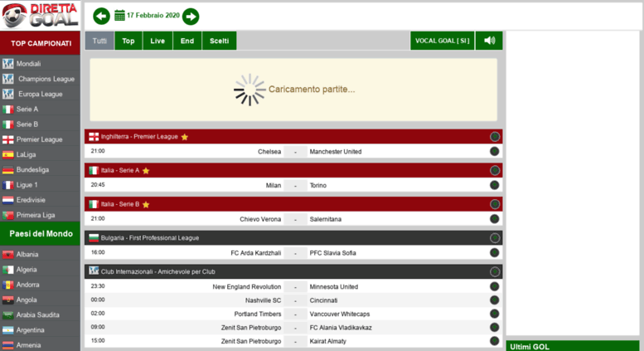
Task: Open the Chievo Verona - Salernitana match row
Action: [x=294, y=219]
